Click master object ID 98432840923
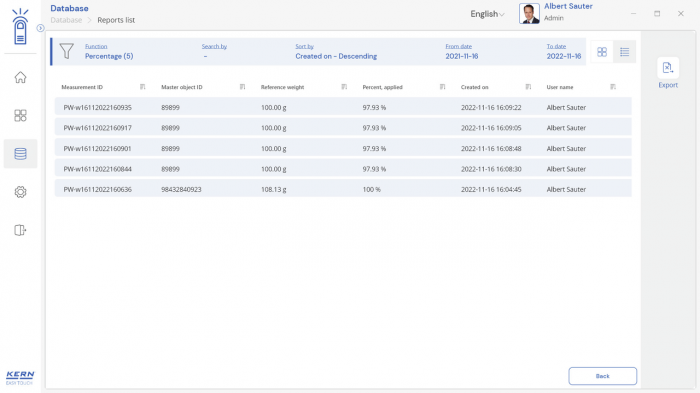The height and width of the screenshot is (393, 700). point(181,189)
